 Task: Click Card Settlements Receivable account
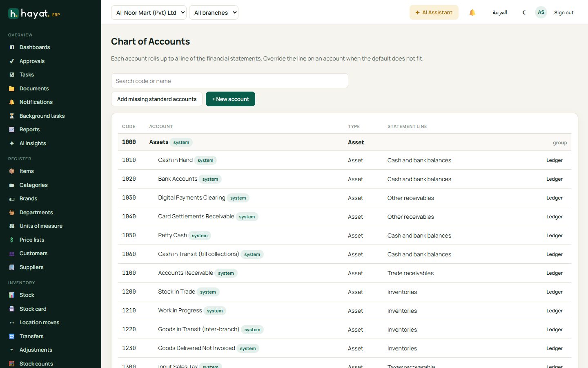[x=196, y=217]
